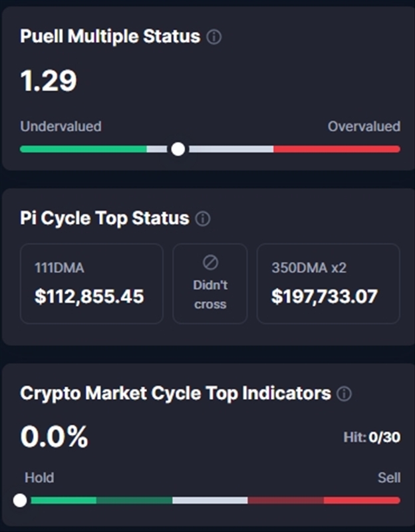Viewport: 415px width, 532px height.
Task: Click the Puell Multiple Status heading
Action: tap(110, 37)
